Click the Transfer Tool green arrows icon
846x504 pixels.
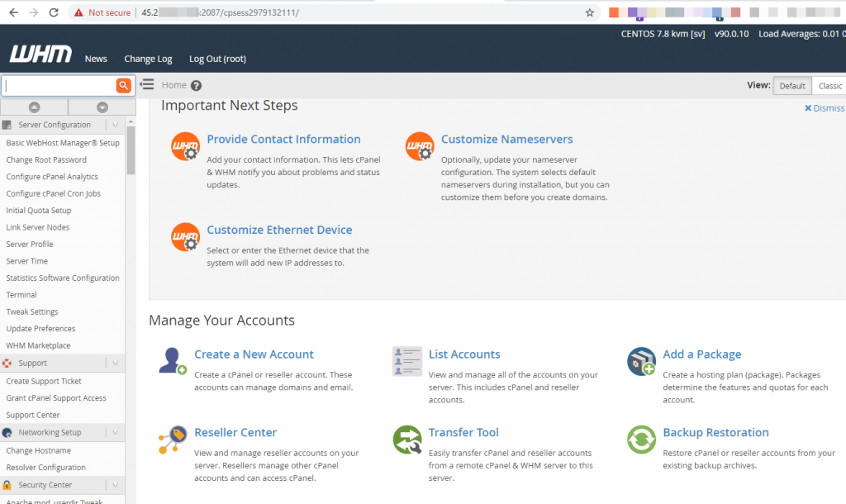pos(407,440)
